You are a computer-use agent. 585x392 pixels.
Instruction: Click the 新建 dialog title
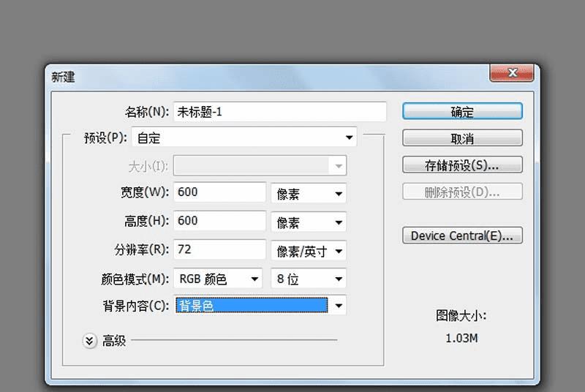pyautogui.click(x=63, y=78)
